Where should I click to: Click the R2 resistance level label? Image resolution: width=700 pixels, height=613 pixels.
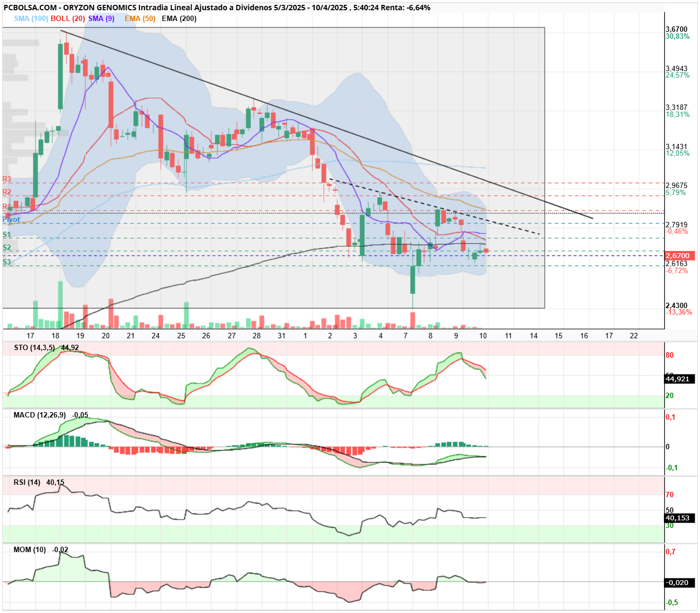point(7,192)
